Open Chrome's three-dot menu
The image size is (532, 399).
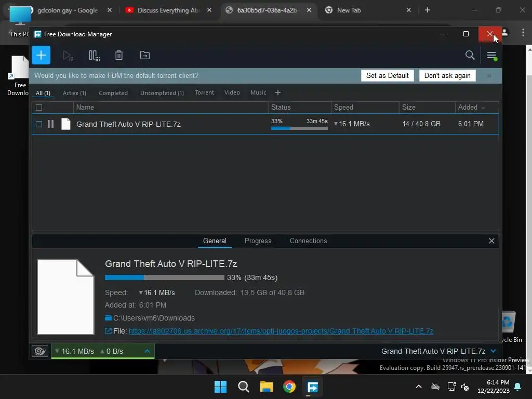pyautogui.click(x=523, y=32)
